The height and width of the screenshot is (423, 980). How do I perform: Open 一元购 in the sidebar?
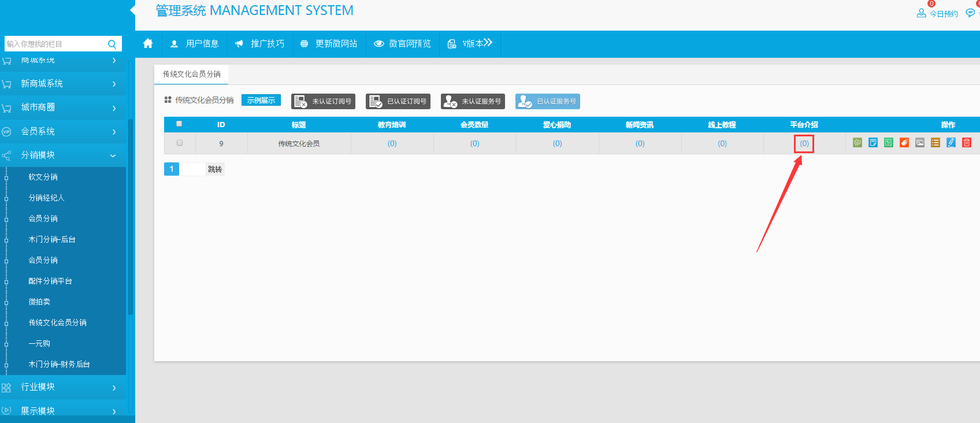click(39, 343)
